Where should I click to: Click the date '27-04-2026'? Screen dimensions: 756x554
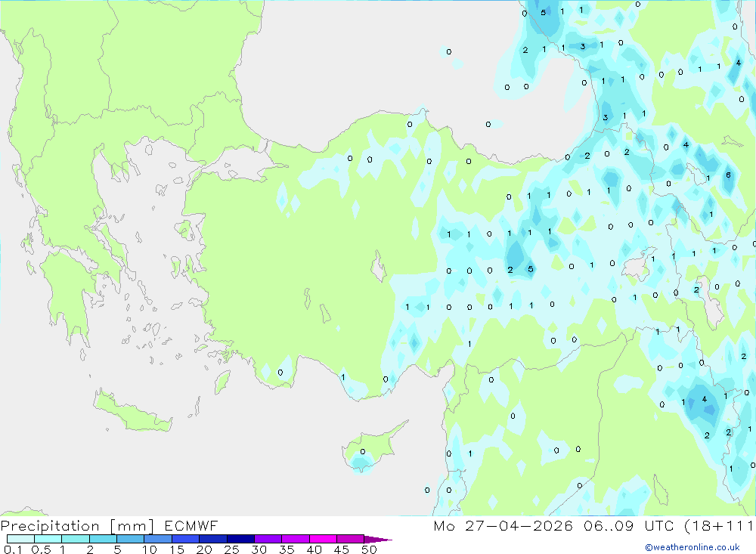click(519, 525)
